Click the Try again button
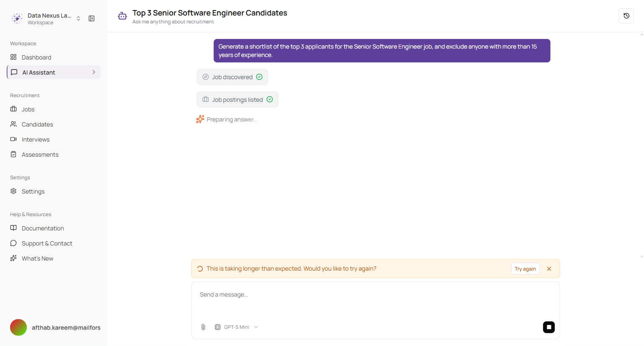Viewport: 644px width, 346px height. [525, 269]
